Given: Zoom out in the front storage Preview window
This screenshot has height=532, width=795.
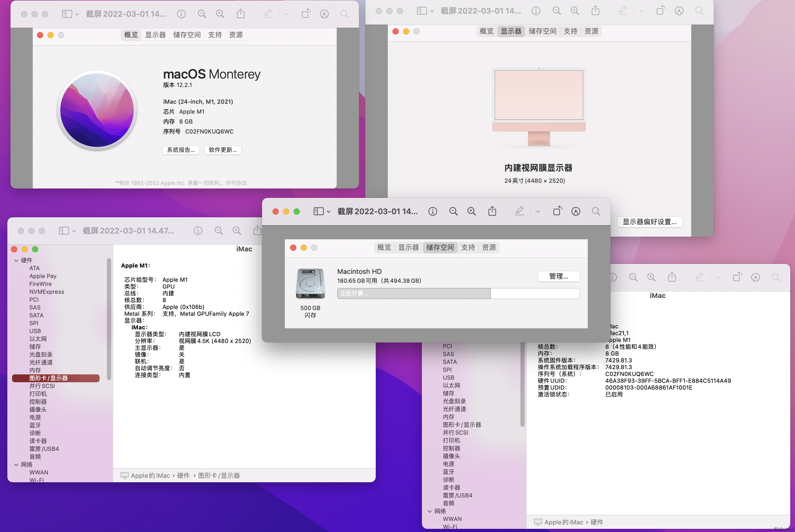Looking at the screenshot, I should click(x=453, y=211).
